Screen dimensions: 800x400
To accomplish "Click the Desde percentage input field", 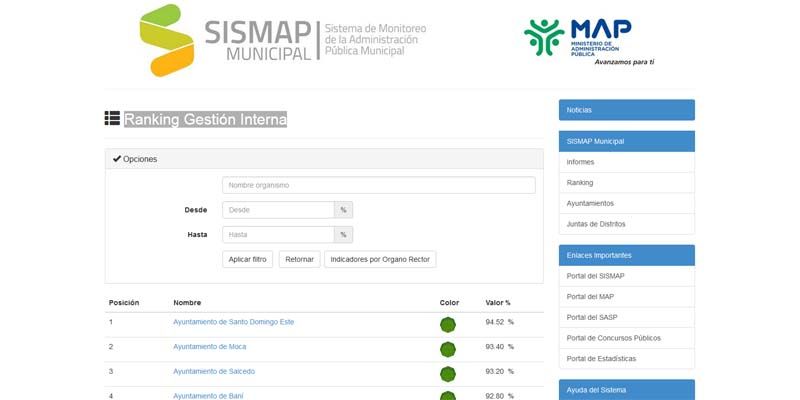I will 278,210.
